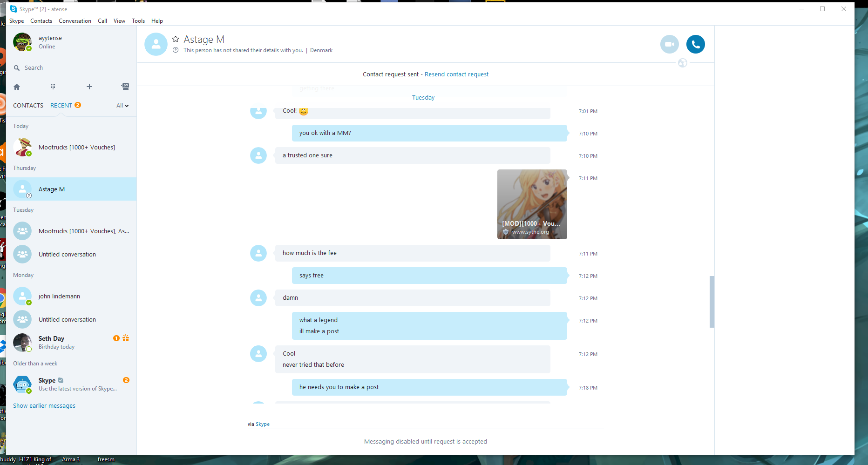
Task: Click the plus icon to add contact
Action: point(89,87)
